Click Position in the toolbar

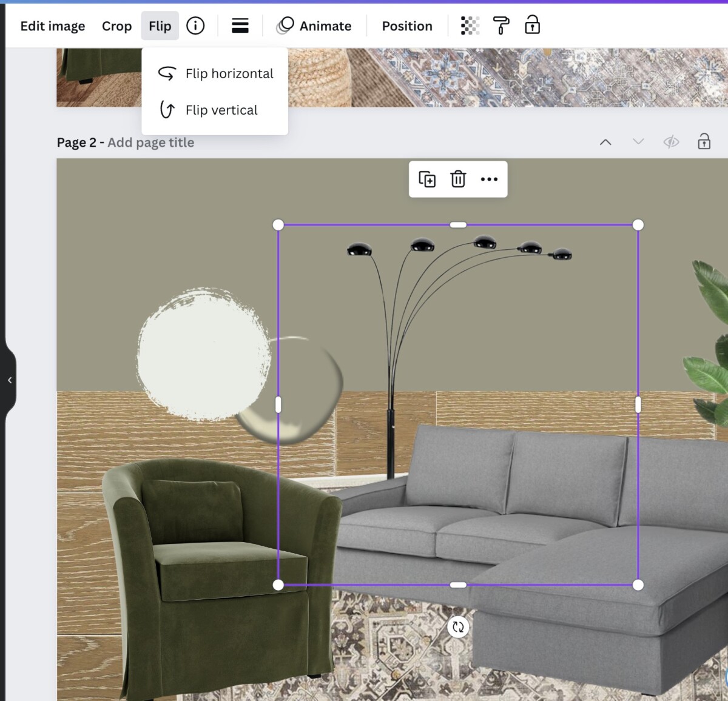point(406,25)
